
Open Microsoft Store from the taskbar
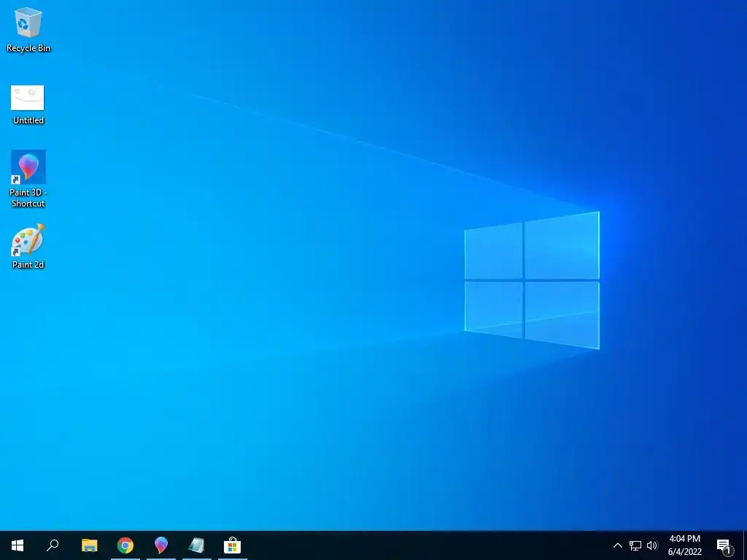coord(232,545)
